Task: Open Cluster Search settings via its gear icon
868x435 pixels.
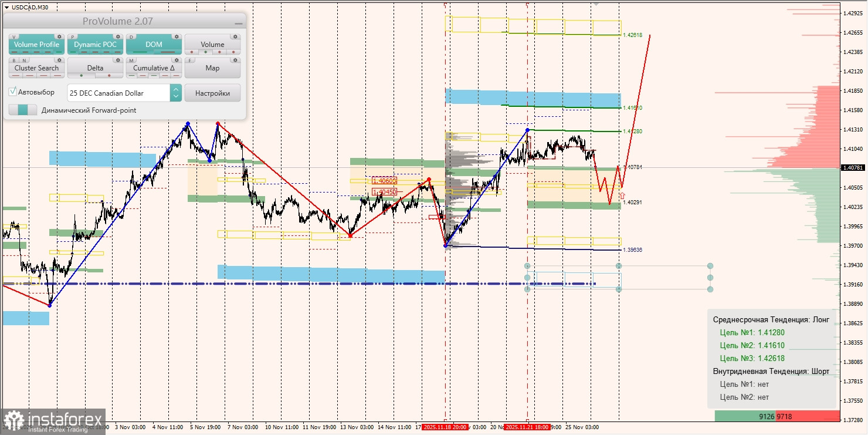Action: pyautogui.click(x=59, y=60)
